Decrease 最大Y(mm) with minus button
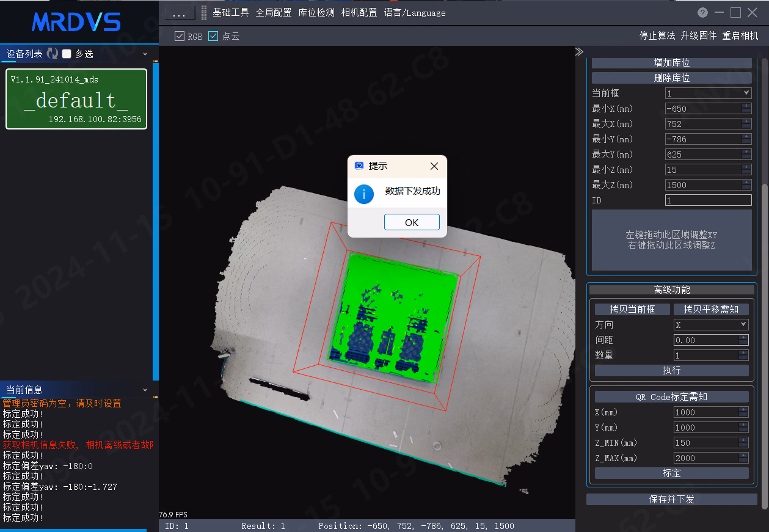Viewport: 769px width, 532px height. [746, 157]
